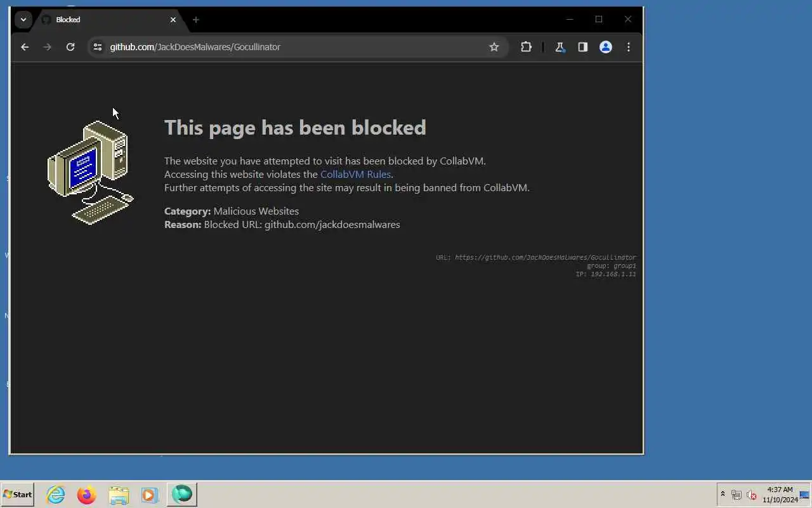The height and width of the screenshot is (508, 812).
Task: Open the Windows Start menu
Action: tap(18, 495)
